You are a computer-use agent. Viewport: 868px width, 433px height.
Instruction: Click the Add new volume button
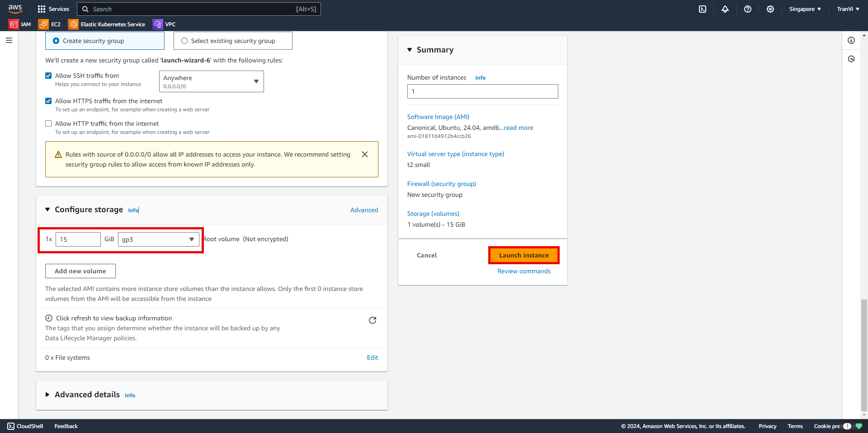pyautogui.click(x=80, y=271)
